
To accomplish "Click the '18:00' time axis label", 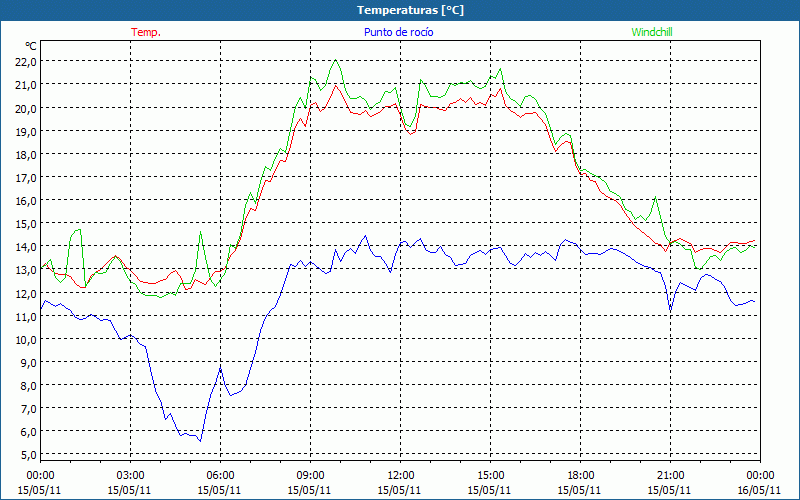I will tap(580, 475).
